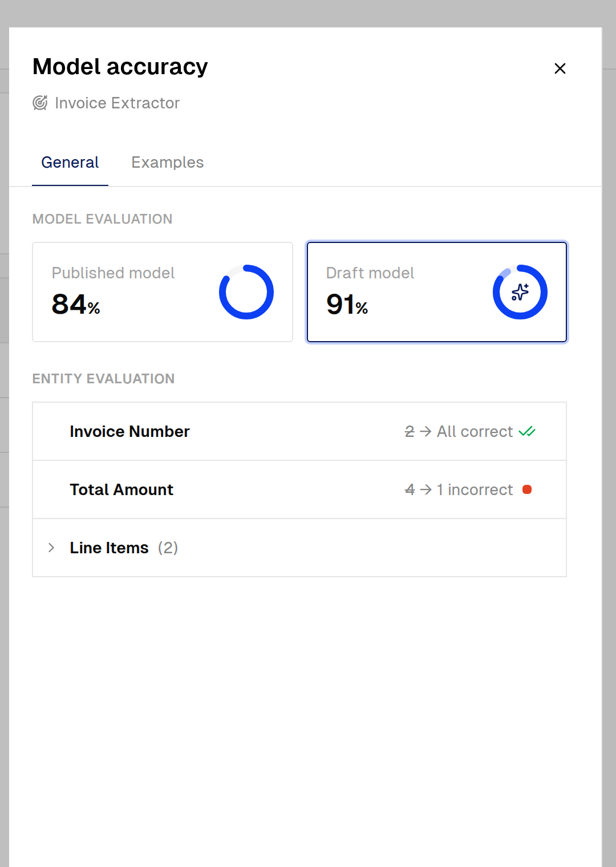The height and width of the screenshot is (867, 616).
Task: Click the struck-through 2 in Invoice Number
Action: click(410, 431)
